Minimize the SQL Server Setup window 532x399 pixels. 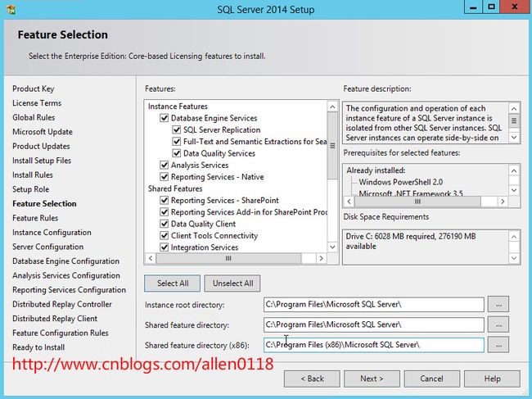[x=474, y=7]
